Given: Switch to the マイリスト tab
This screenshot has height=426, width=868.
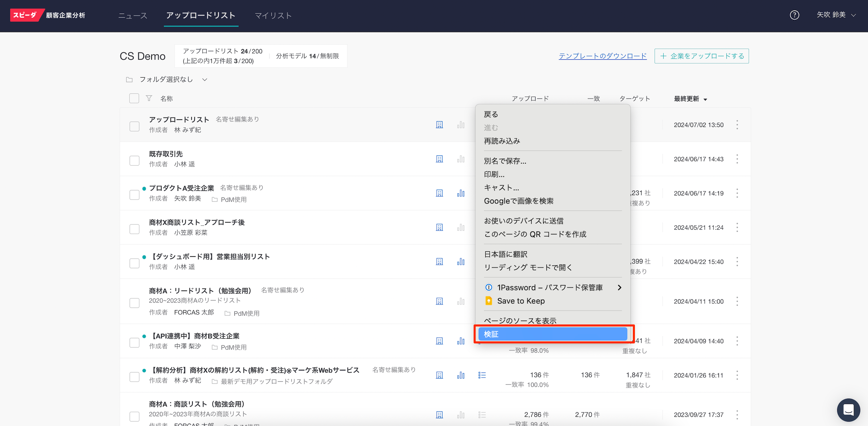Looking at the screenshot, I should [x=273, y=16].
